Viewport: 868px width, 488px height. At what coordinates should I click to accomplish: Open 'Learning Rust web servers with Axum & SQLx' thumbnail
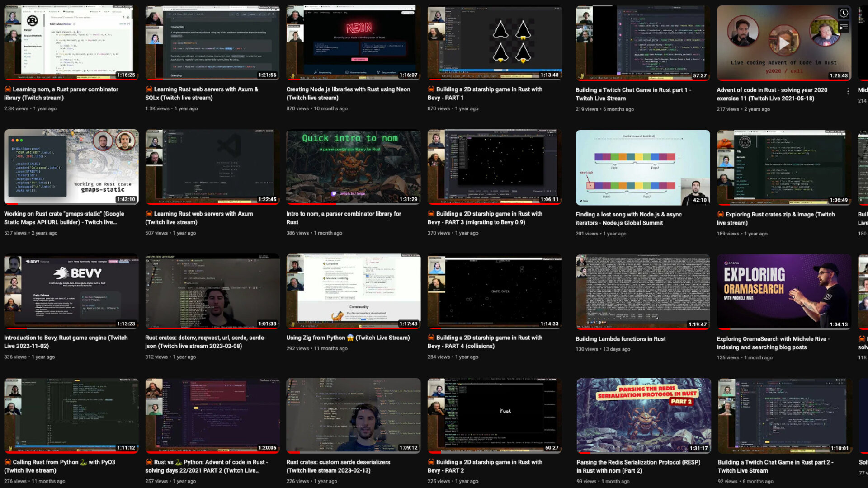pyautogui.click(x=212, y=42)
